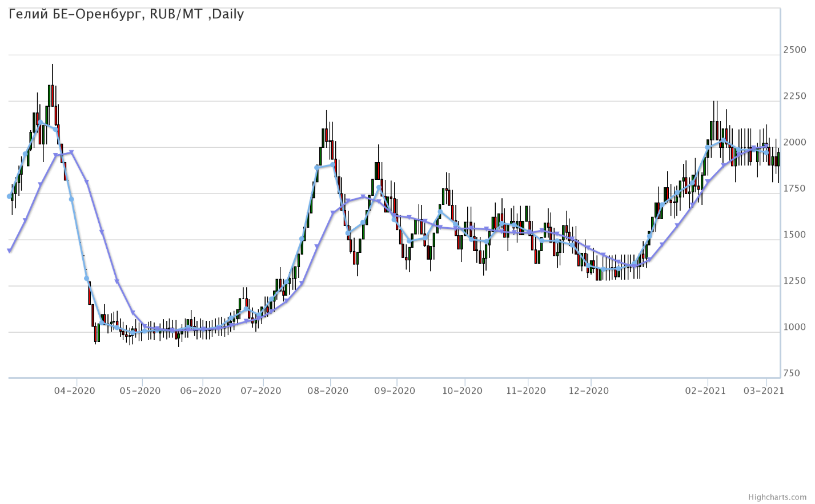
Task: Click the 2500 y-axis price label
Action: point(794,50)
